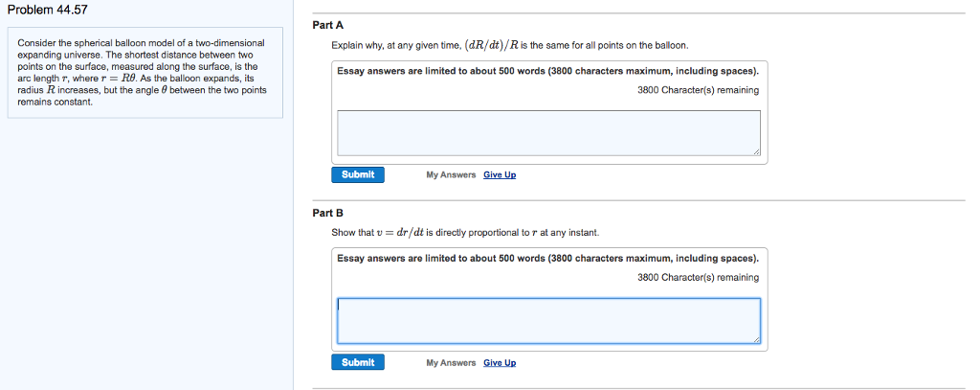Select the Part A heading
Image resolution: width=980 pixels, height=390 pixels.
click(327, 26)
